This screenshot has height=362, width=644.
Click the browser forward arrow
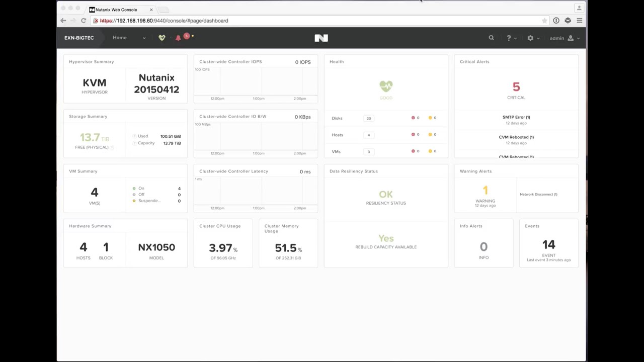pyautogui.click(x=73, y=21)
